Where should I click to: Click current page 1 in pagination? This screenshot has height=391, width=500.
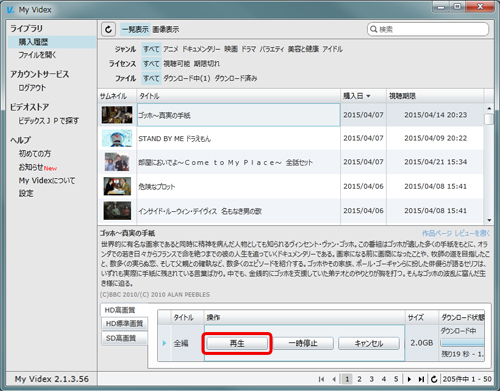(x=347, y=379)
